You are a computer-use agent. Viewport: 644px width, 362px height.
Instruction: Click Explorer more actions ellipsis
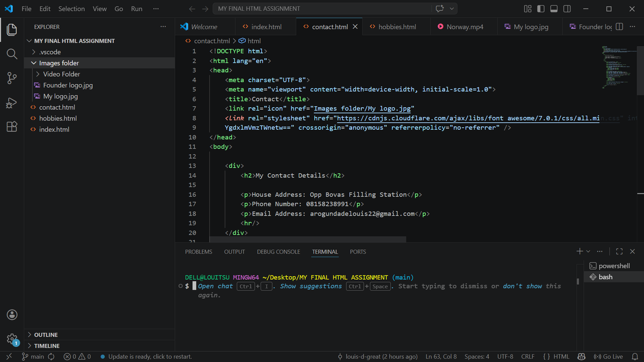[163, 27]
